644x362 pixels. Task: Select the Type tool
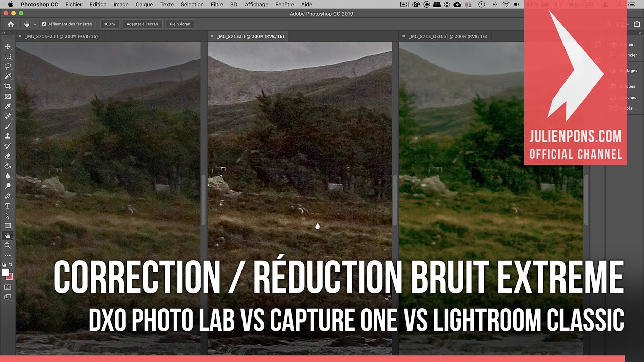click(x=8, y=206)
